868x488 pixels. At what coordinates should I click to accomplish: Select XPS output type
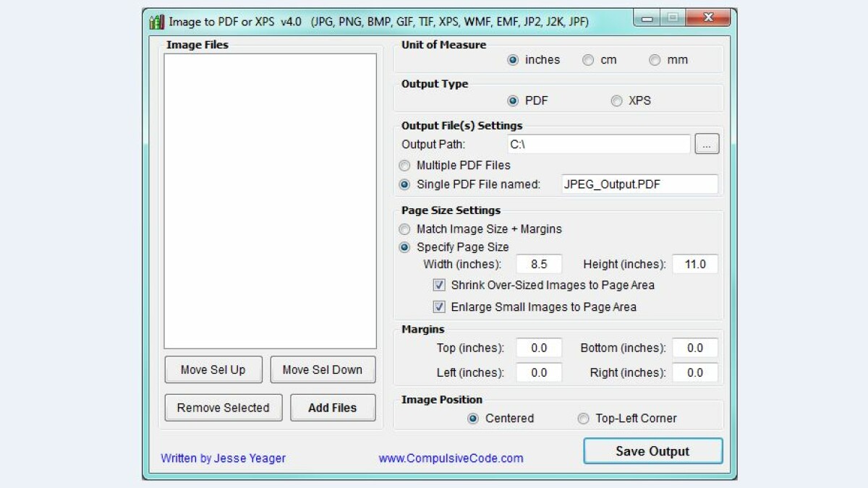click(616, 101)
